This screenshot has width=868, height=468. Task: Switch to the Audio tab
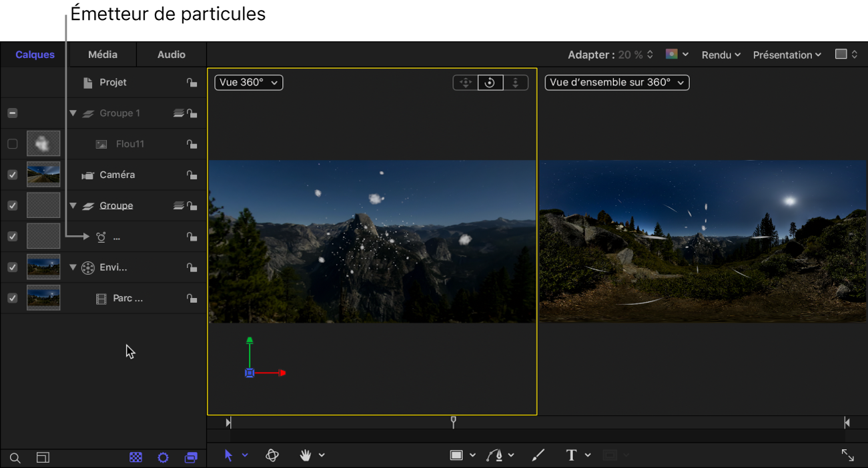coord(171,55)
